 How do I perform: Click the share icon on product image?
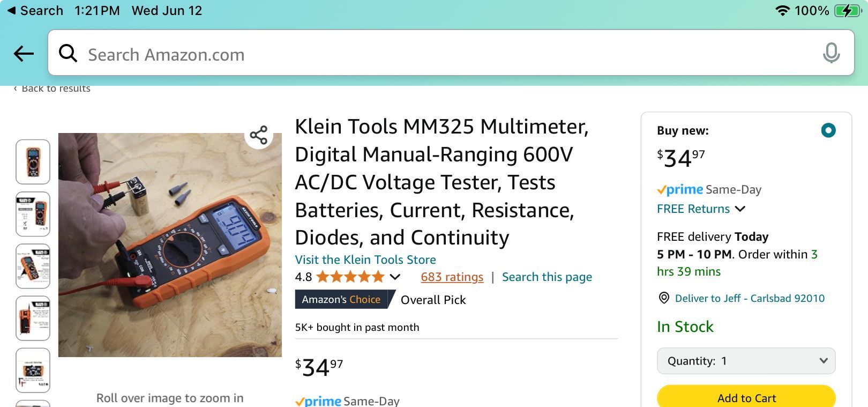(x=259, y=135)
